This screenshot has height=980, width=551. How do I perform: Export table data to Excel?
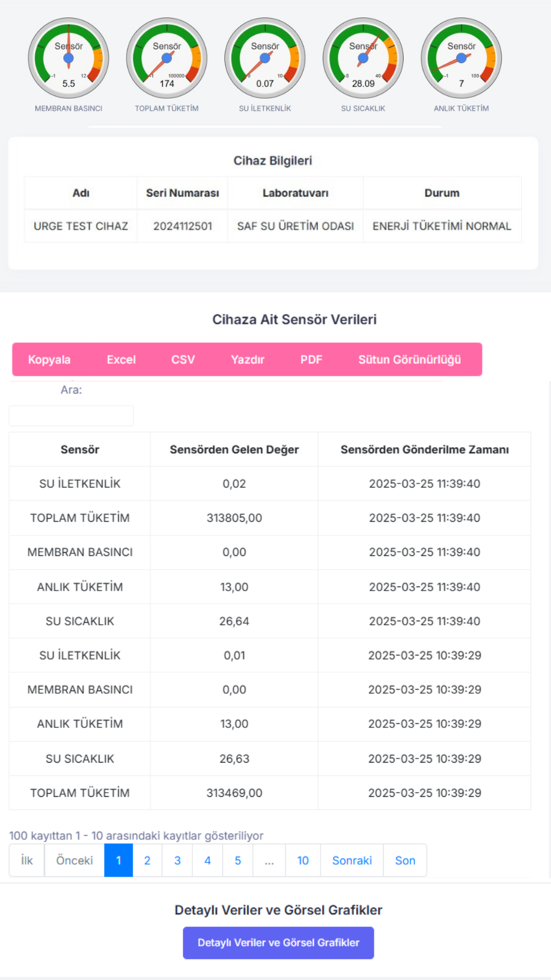coord(121,360)
